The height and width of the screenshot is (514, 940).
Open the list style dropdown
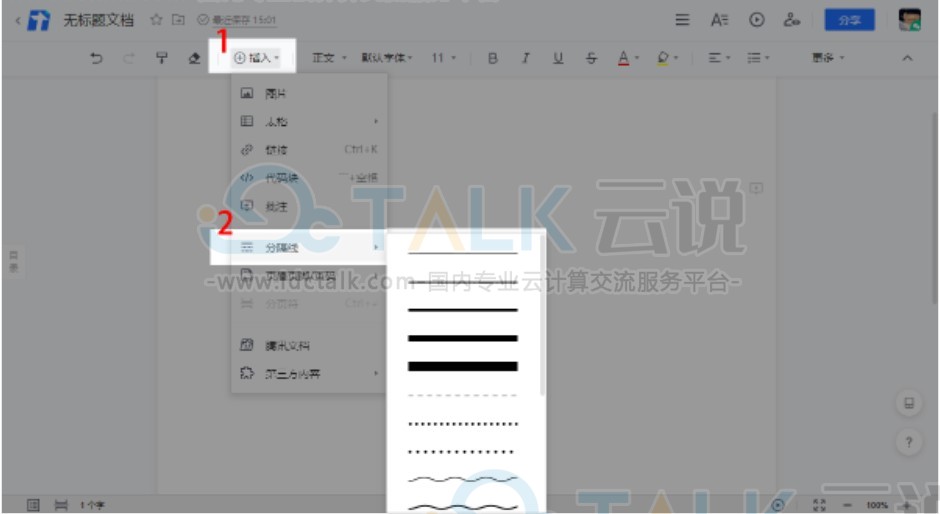758,58
